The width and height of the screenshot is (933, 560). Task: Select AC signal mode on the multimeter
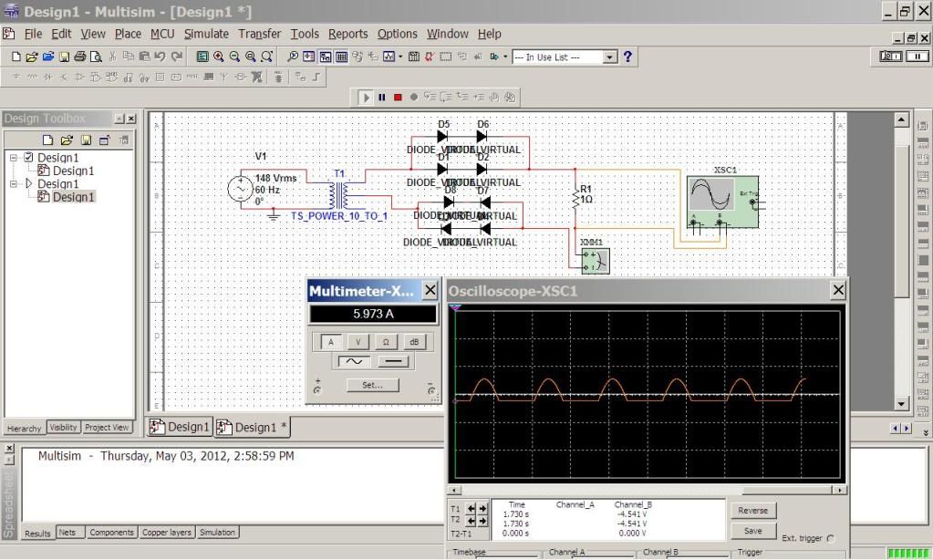point(354,361)
